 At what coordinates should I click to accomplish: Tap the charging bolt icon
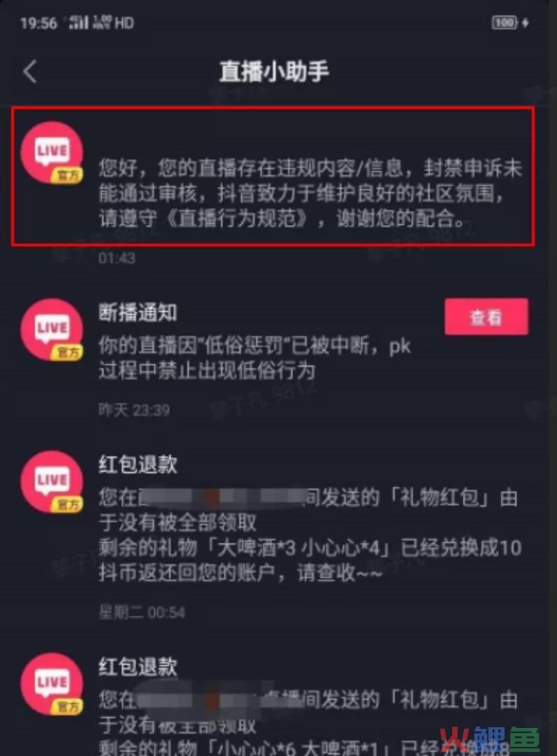[526, 22]
